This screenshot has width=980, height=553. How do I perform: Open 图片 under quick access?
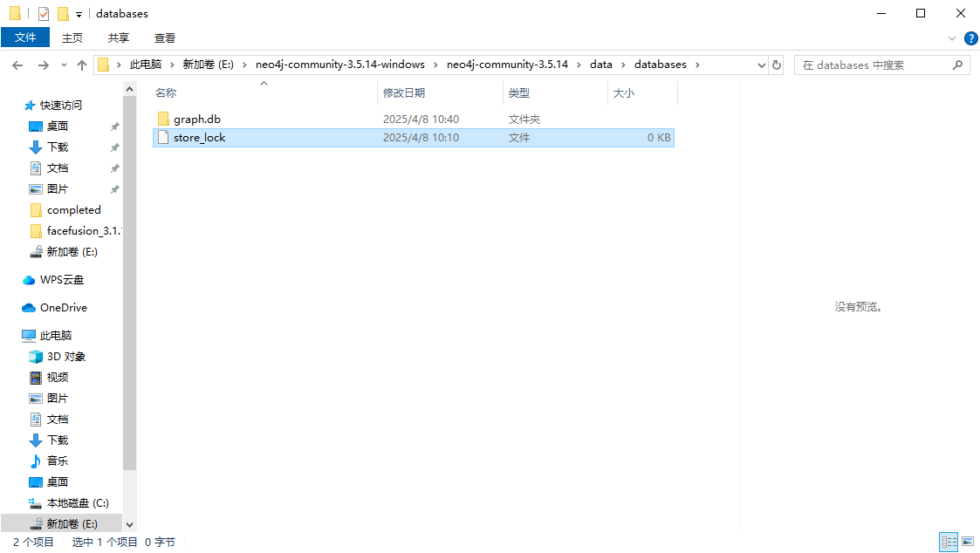(x=58, y=188)
